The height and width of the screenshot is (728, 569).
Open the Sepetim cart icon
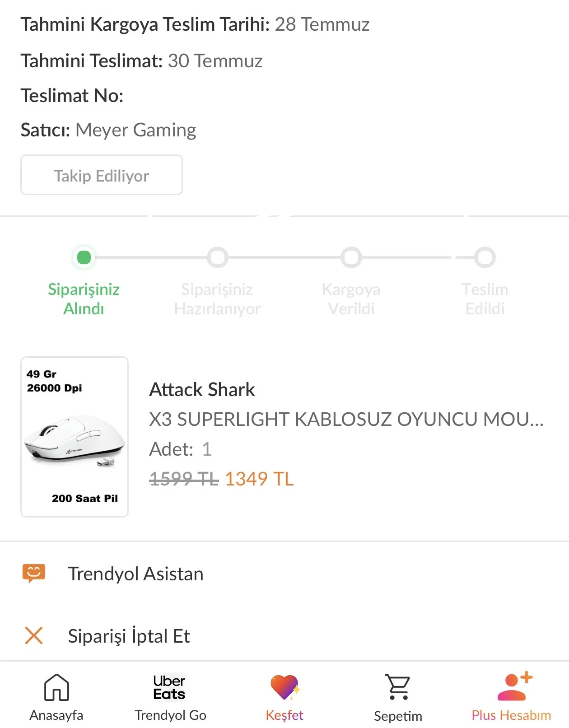pyautogui.click(x=398, y=687)
